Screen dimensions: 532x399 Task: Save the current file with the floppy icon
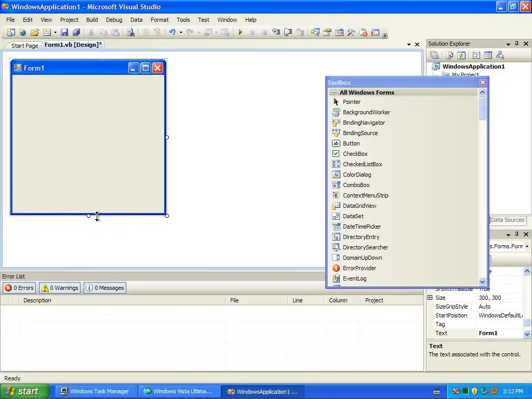click(64, 32)
